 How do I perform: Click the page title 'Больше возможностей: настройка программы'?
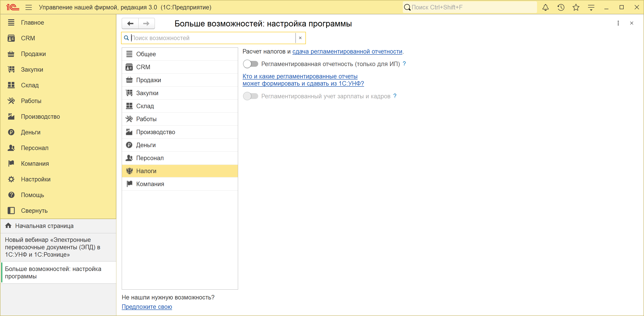coord(263,24)
